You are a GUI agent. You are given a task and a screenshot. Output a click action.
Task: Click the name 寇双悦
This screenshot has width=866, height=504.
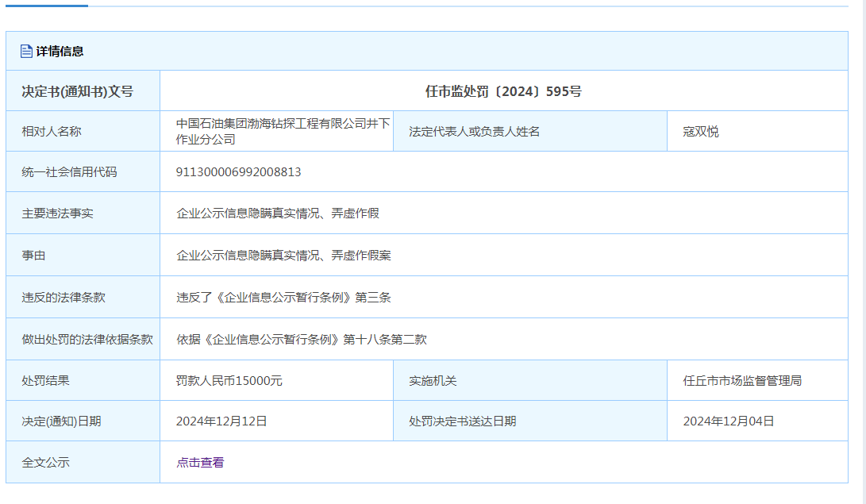(x=701, y=132)
